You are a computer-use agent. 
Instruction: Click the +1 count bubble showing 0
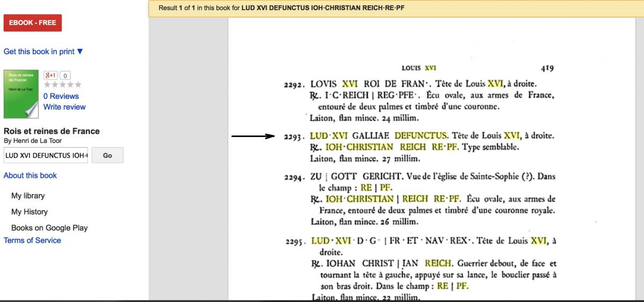point(65,76)
